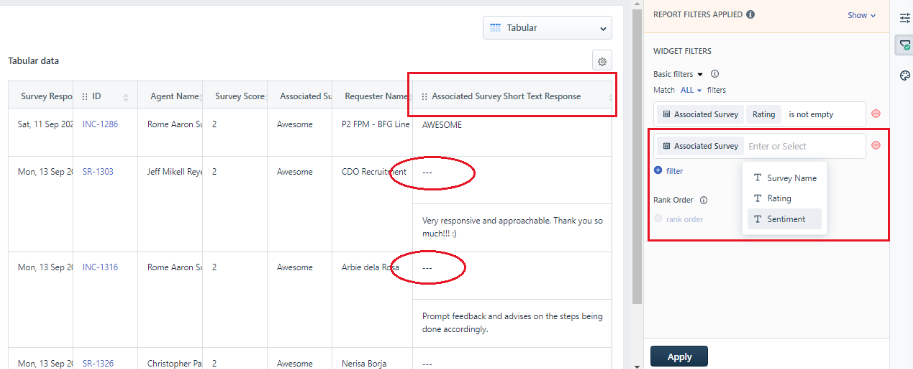Click the 'CDO Recruitment' requester cell
The height and width of the screenshot is (369, 913).
click(374, 172)
